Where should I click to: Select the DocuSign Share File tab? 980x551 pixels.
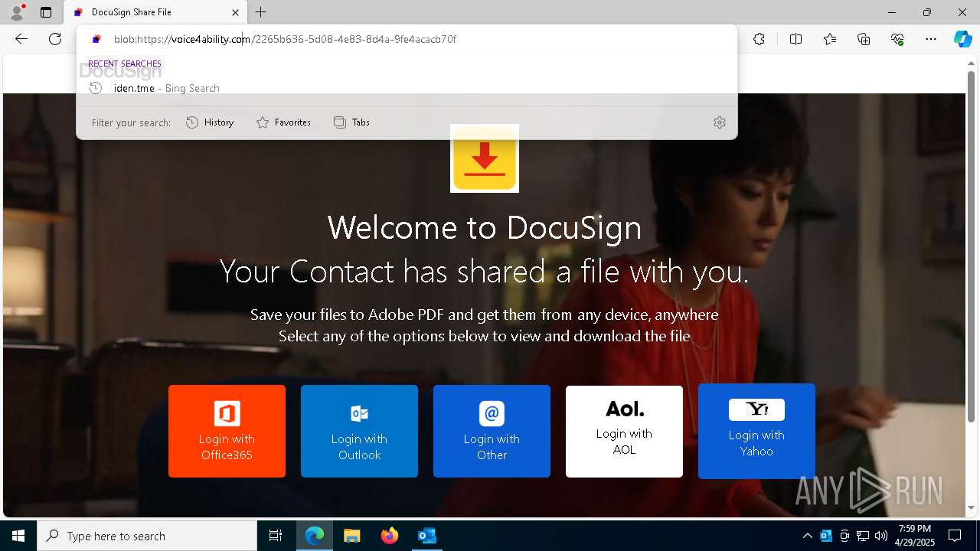[155, 12]
